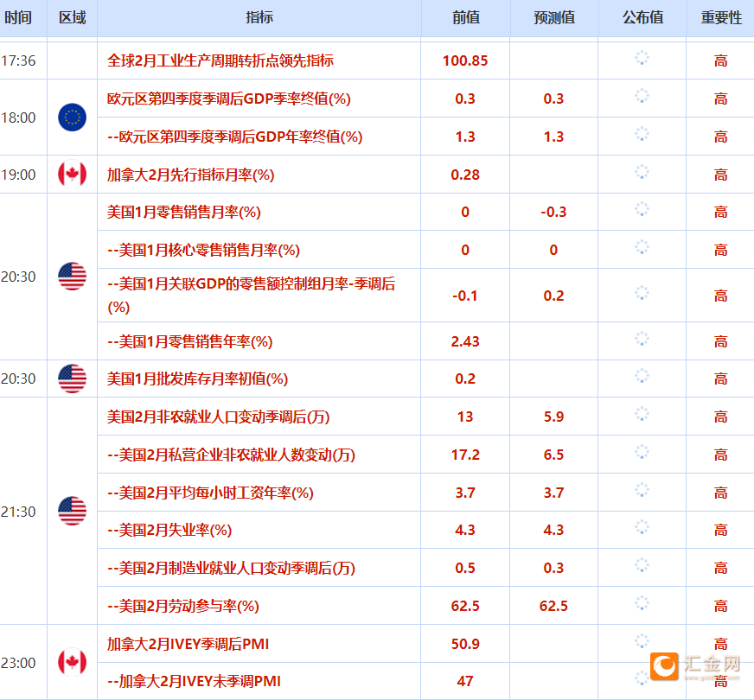Screen dimensions: 754x700
Task: Click the loading spinner in nonfarm payrolls published value
Action: coord(642,416)
